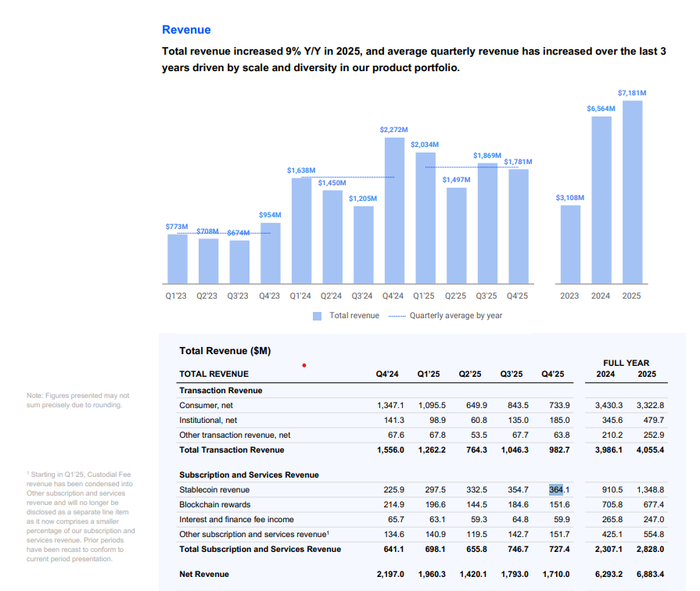The height and width of the screenshot is (591, 700).
Task: Click the Consumer, net Q4'24 value 1,347.1
Action: click(x=390, y=405)
